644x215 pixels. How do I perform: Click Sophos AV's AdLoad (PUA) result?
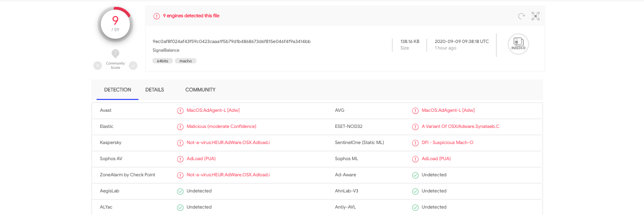tap(201, 159)
